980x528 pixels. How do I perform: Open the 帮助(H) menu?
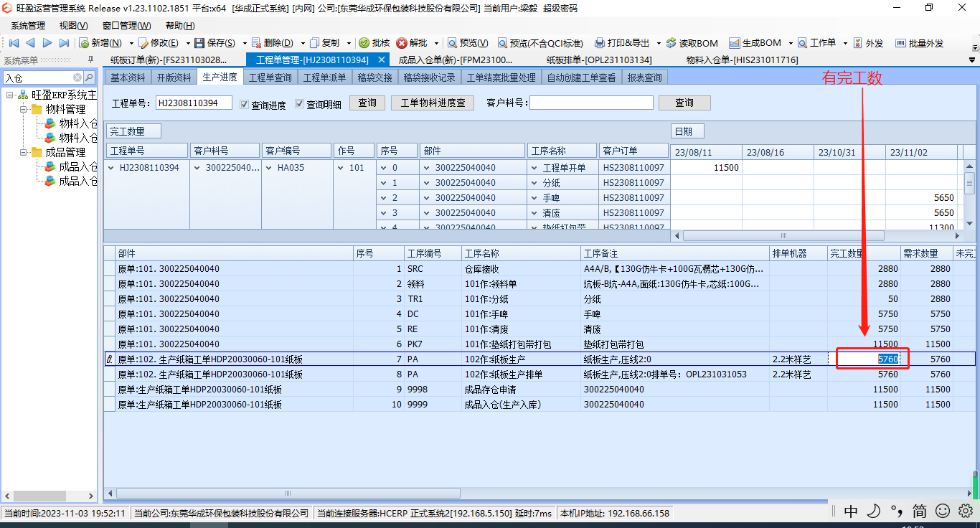(180, 25)
